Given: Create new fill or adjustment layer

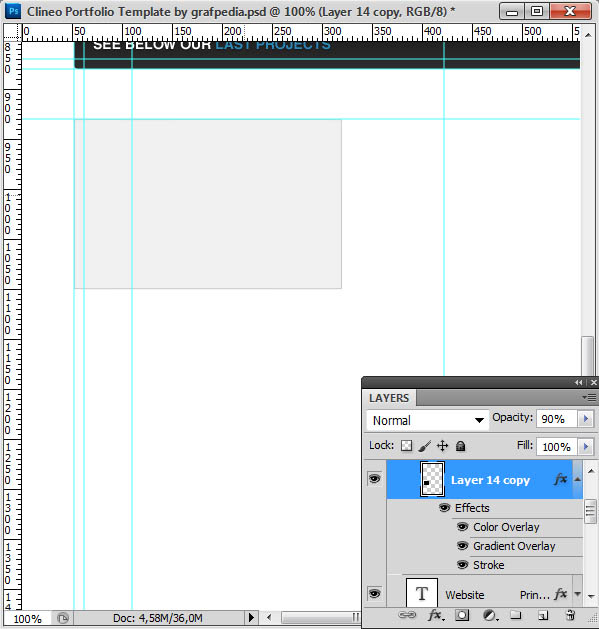Looking at the screenshot, I should tap(490, 615).
